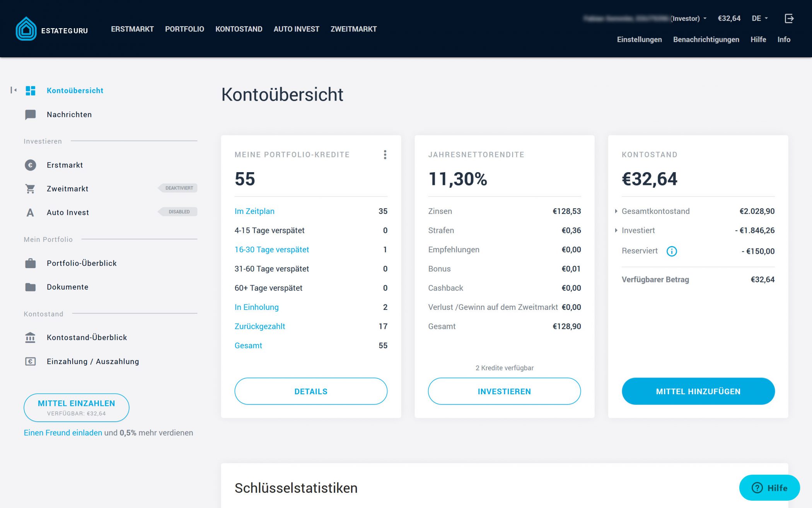Click the info icon beside Reserviert
The image size is (812, 508).
point(672,251)
